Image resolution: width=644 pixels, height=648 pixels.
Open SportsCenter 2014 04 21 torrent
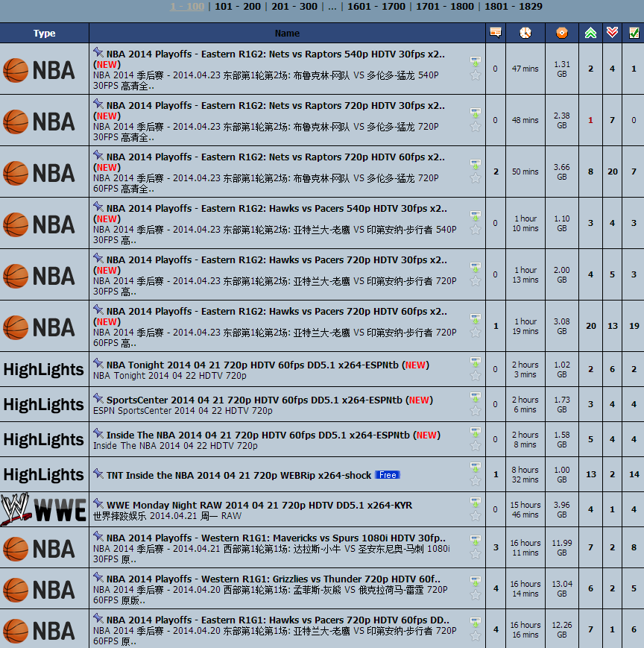tap(254, 400)
